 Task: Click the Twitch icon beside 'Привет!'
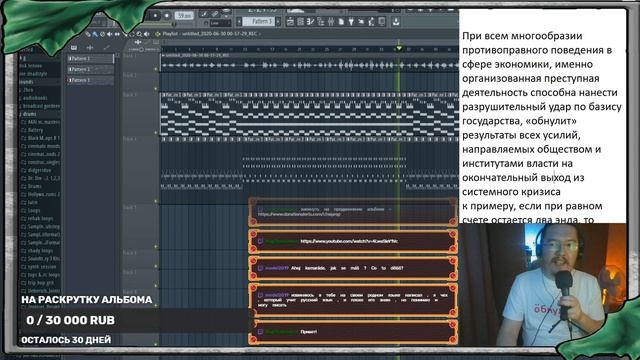260,332
